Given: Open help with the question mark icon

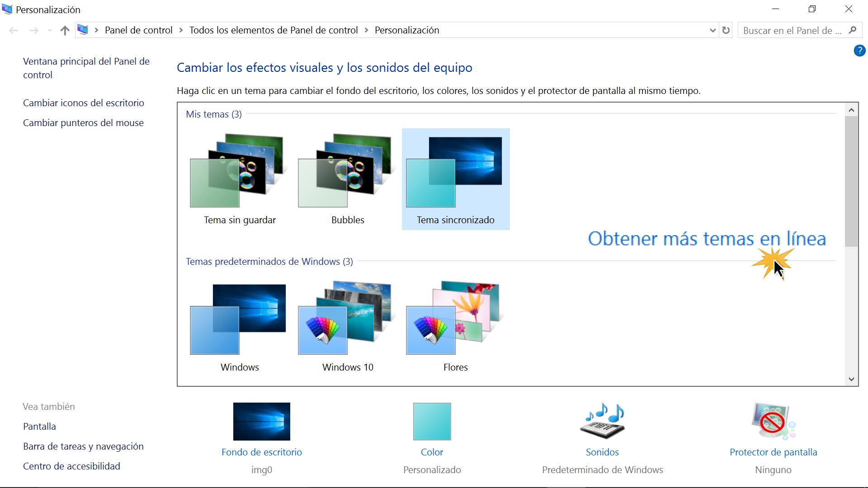Looking at the screenshot, I should (x=859, y=51).
